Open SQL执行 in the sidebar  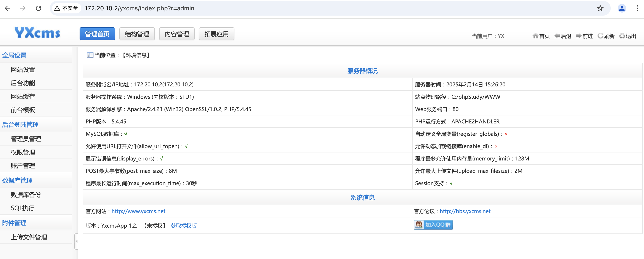(22, 208)
